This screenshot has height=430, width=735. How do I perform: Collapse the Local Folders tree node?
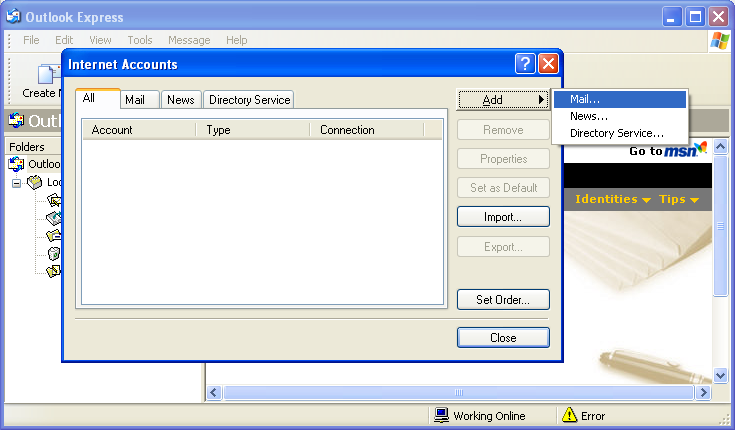pos(16,183)
